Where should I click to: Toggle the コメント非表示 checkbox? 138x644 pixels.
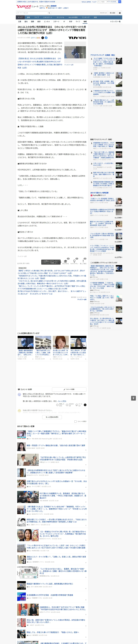[75, 421]
